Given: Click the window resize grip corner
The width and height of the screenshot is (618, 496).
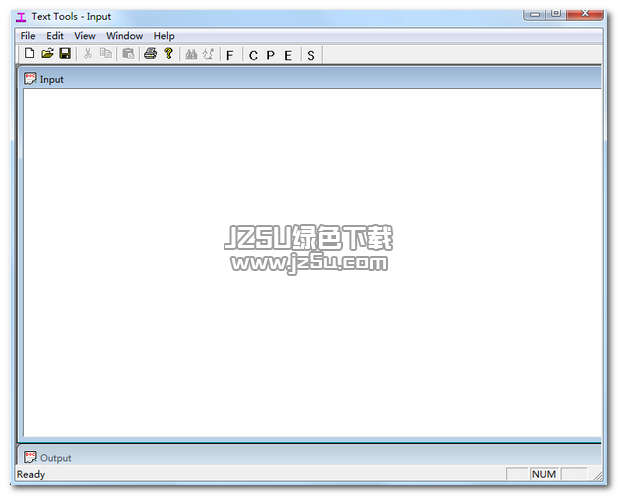Looking at the screenshot, I should (x=598, y=476).
